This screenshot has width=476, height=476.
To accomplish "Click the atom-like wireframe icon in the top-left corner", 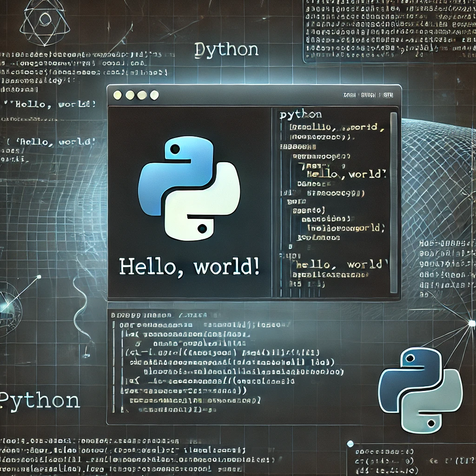I will pos(45,23).
